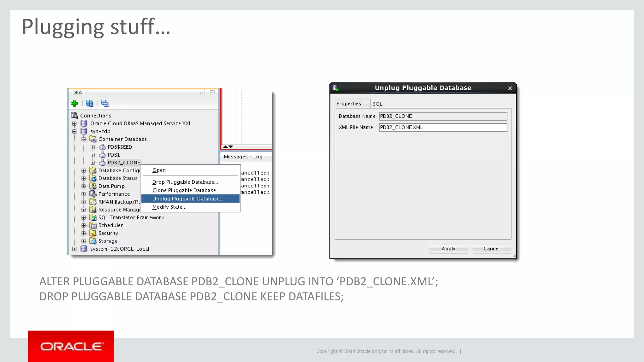The image size is (644, 362).
Task: Select the SQL Translator Framework label
Action: [x=131, y=217]
